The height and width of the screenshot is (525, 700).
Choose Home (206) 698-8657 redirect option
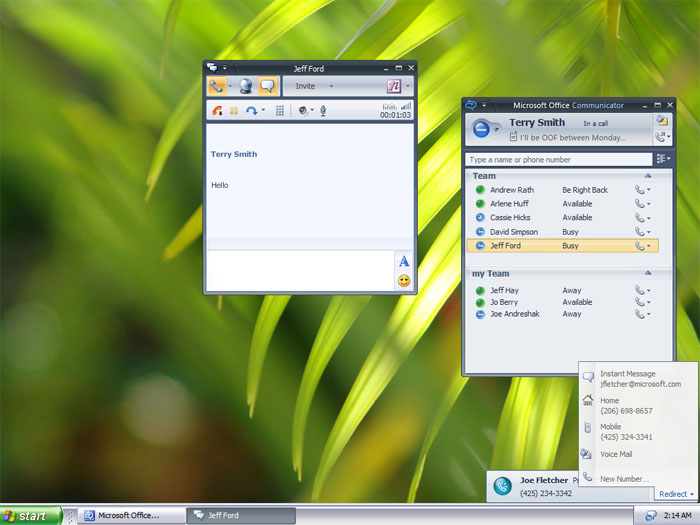point(638,405)
